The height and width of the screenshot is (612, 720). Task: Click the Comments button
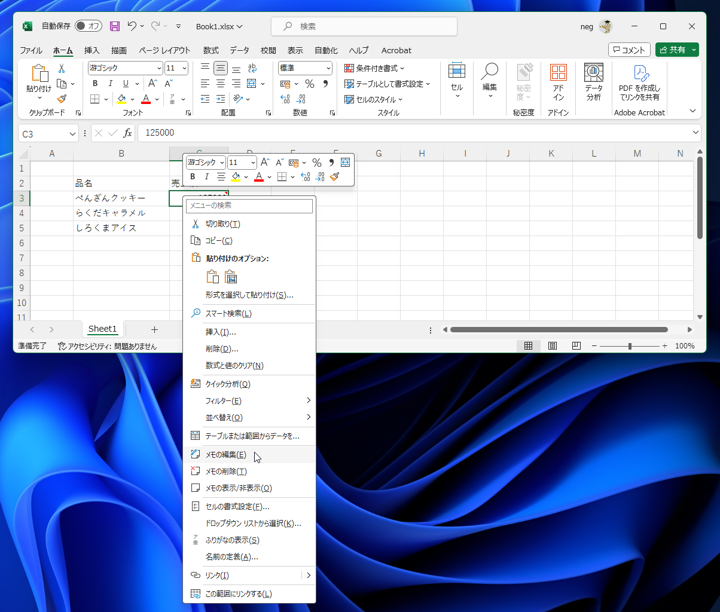click(x=629, y=50)
